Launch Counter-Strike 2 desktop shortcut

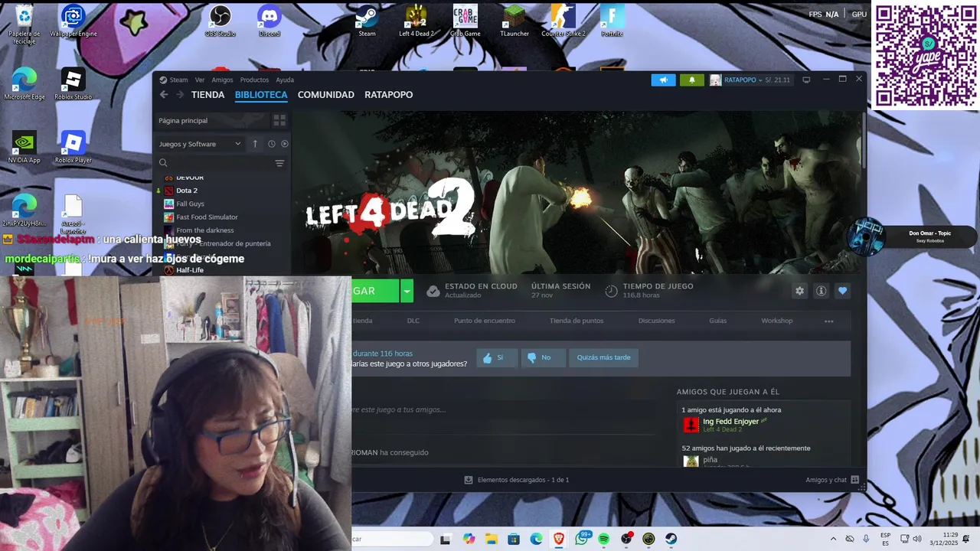[563, 21]
